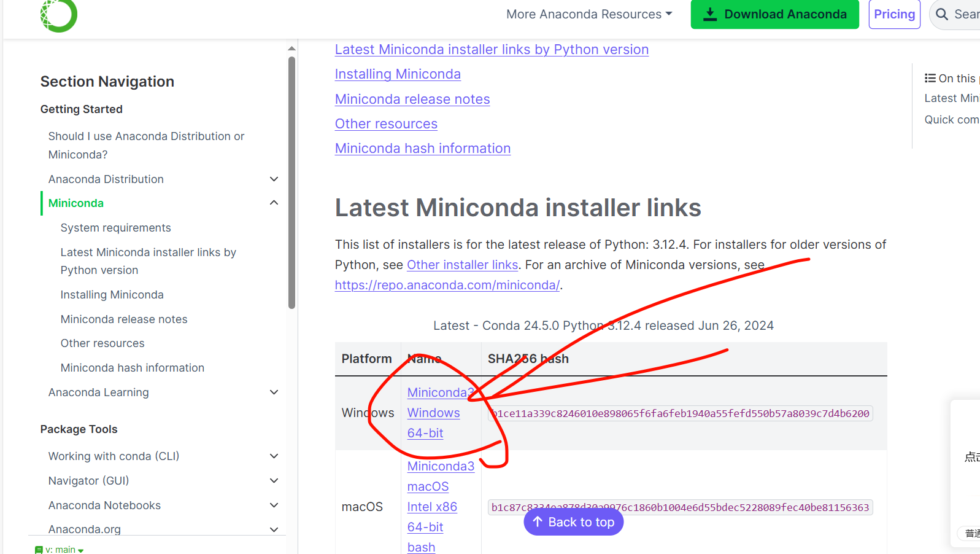The height and width of the screenshot is (554, 980).
Task: Open sidebar 'Latest Miniconda installer links by Python version'
Action: click(148, 261)
